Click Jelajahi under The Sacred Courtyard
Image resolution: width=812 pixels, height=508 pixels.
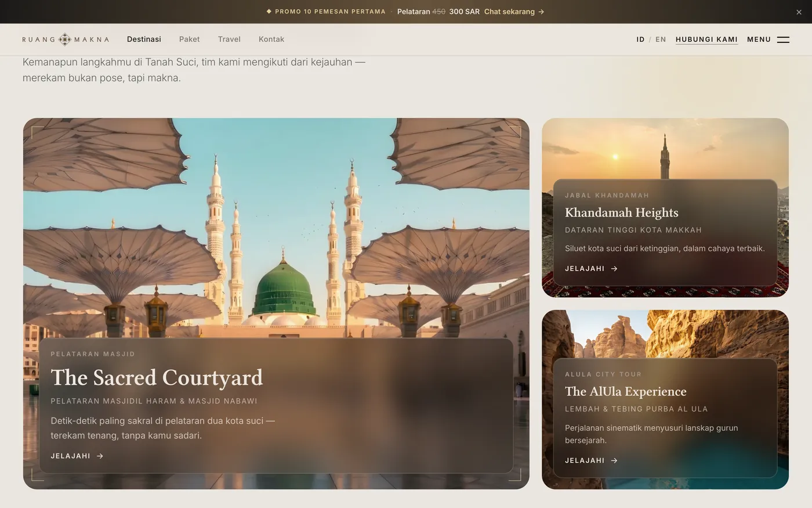pyautogui.click(x=77, y=456)
